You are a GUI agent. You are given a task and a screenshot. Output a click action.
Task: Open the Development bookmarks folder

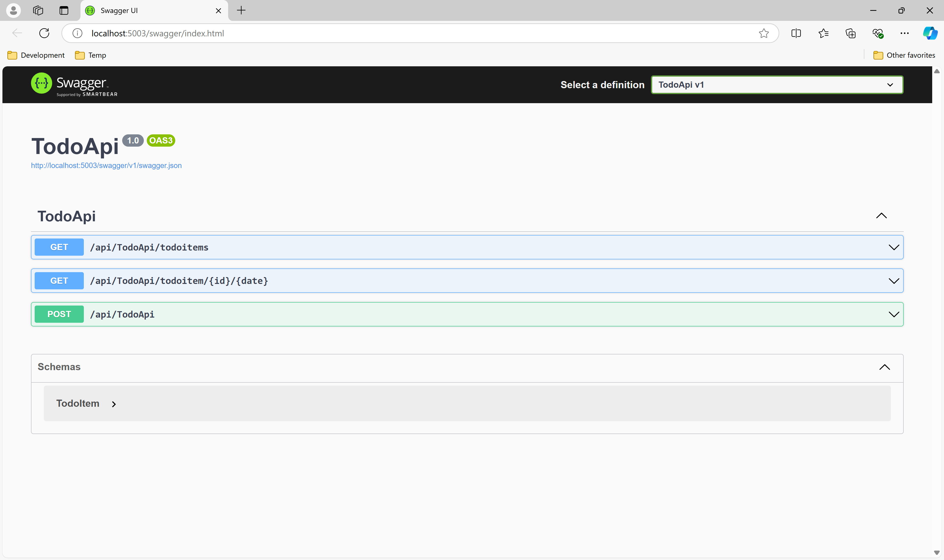tap(36, 55)
